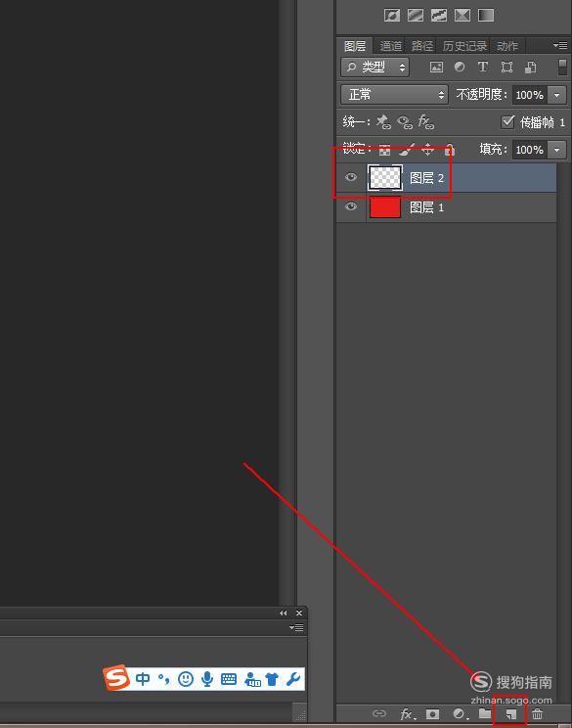Screen dimensions: 572x728
Task: Add a Posterize adjustment layer
Action: pyautogui.click(x=416, y=16)
